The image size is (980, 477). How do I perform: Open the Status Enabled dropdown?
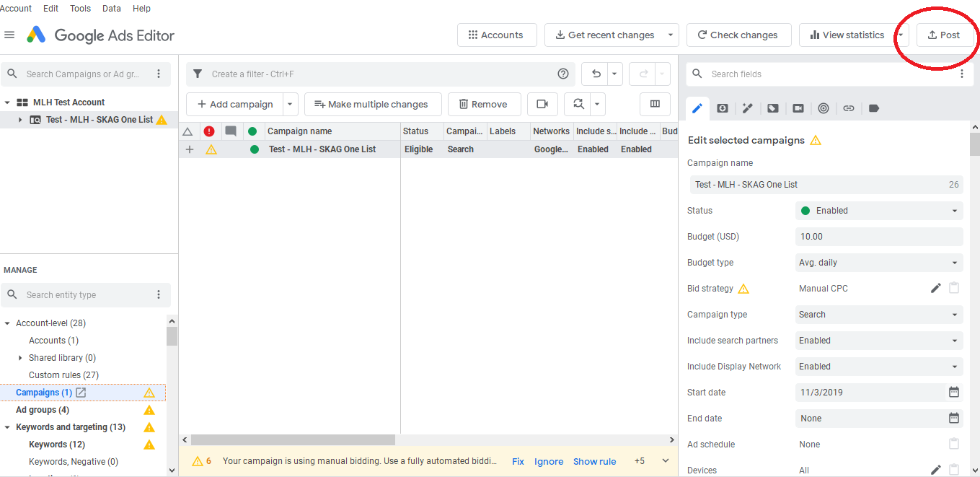[879, 211]
